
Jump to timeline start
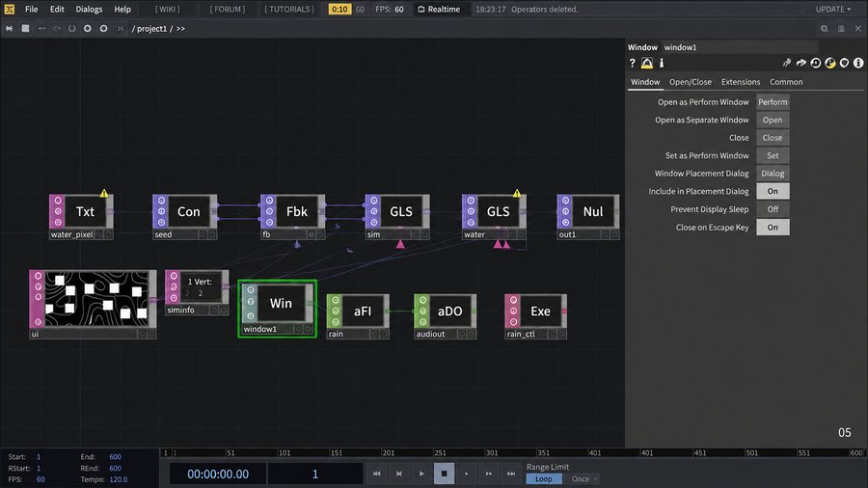pyautogui.click(x=376, y=474)
